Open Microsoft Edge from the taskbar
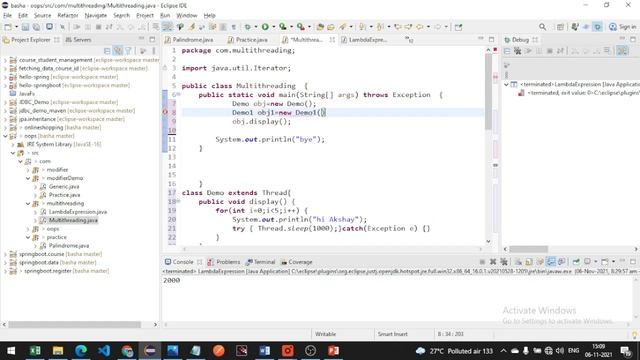Image resolution: width=640 pixels, height=360 pixels. 81,351
